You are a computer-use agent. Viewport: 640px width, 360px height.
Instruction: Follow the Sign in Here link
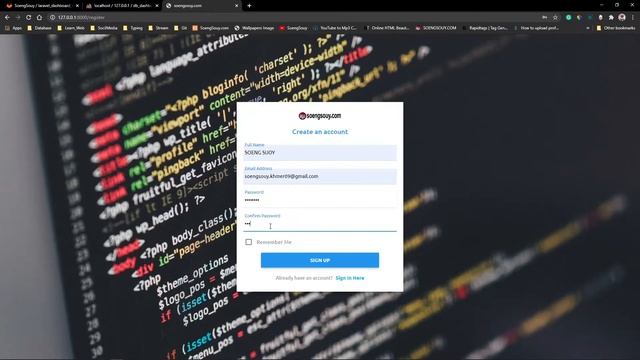pos(350,278)
